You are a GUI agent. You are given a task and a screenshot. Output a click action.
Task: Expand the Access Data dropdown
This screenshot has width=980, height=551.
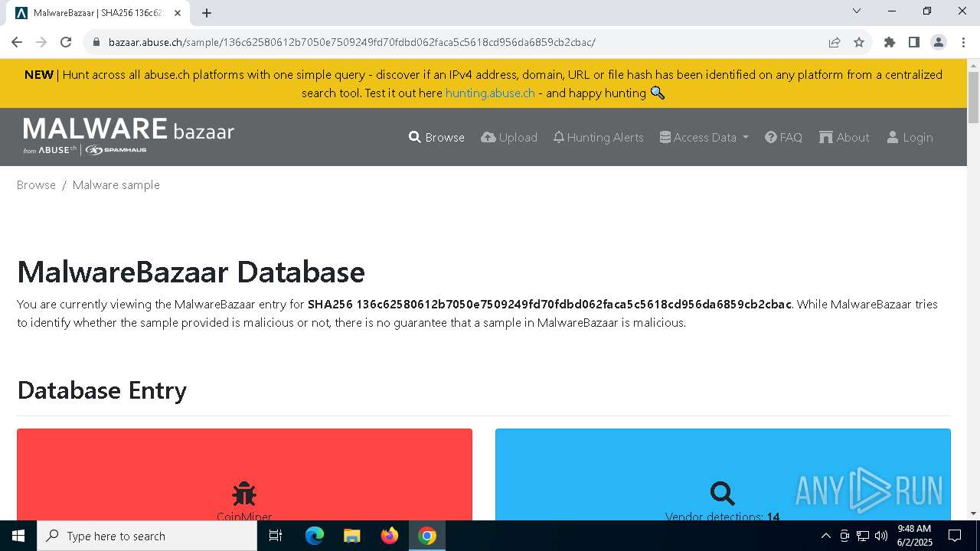pos(704,137)
